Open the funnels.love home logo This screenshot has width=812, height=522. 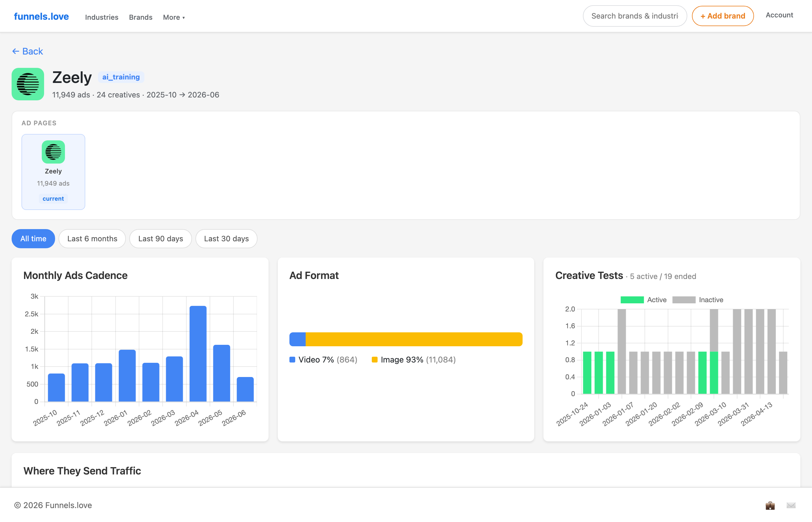click(x=41, y=16)
